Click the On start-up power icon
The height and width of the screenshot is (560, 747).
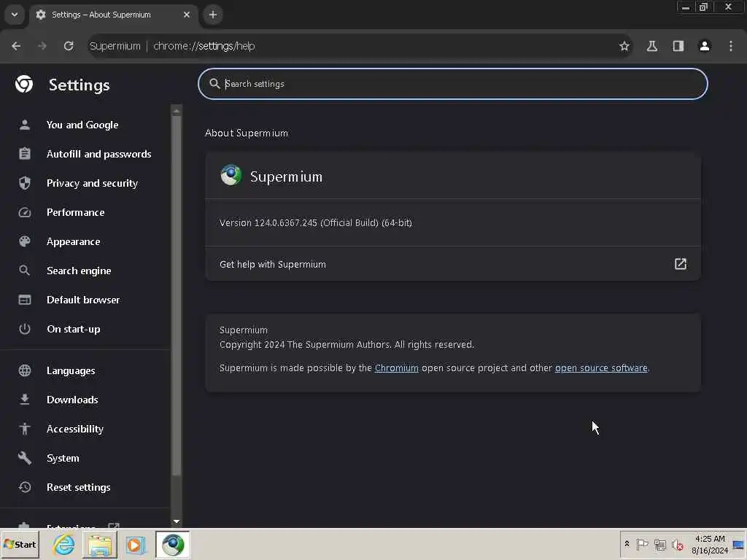[25, 329]
